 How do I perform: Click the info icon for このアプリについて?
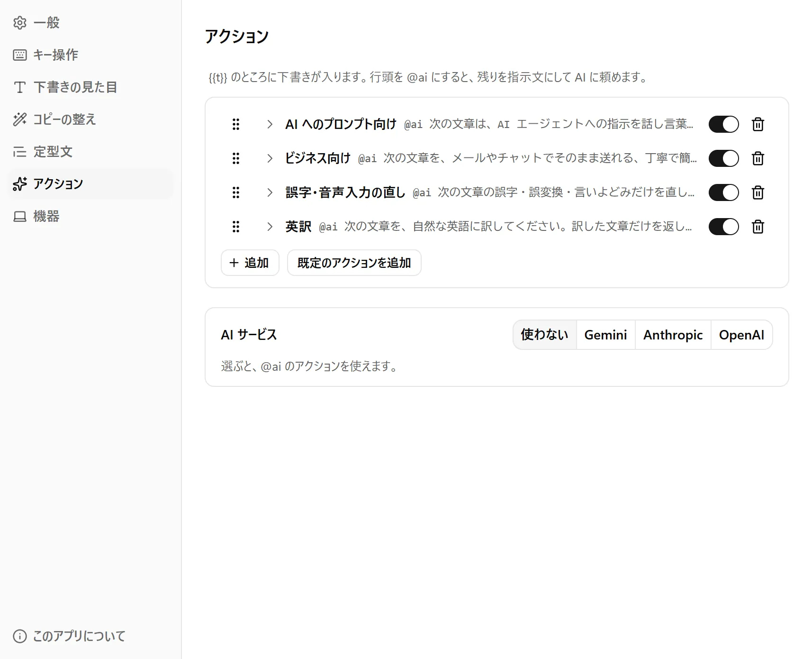pos(20,636)
